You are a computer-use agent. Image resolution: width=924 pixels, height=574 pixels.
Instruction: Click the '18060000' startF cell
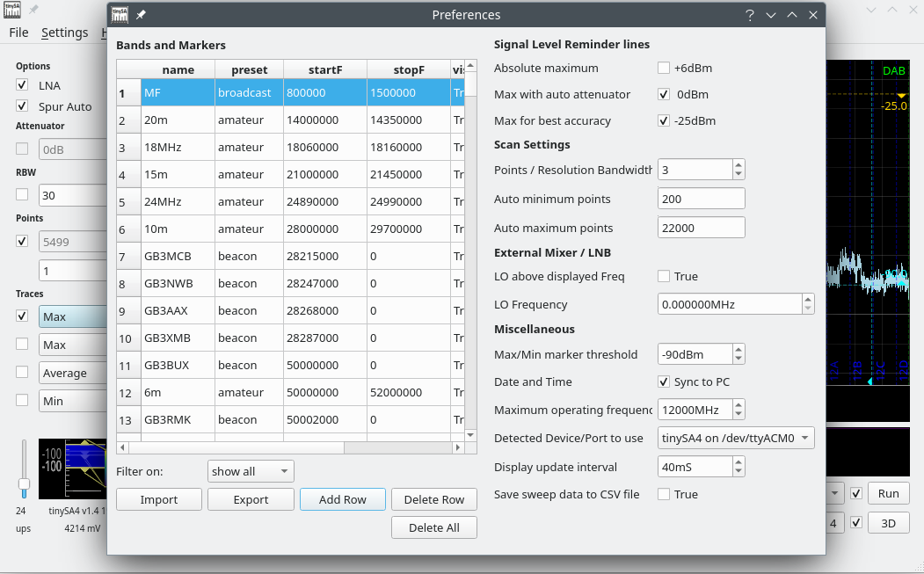pyautogui.click(x=325, y=148)
